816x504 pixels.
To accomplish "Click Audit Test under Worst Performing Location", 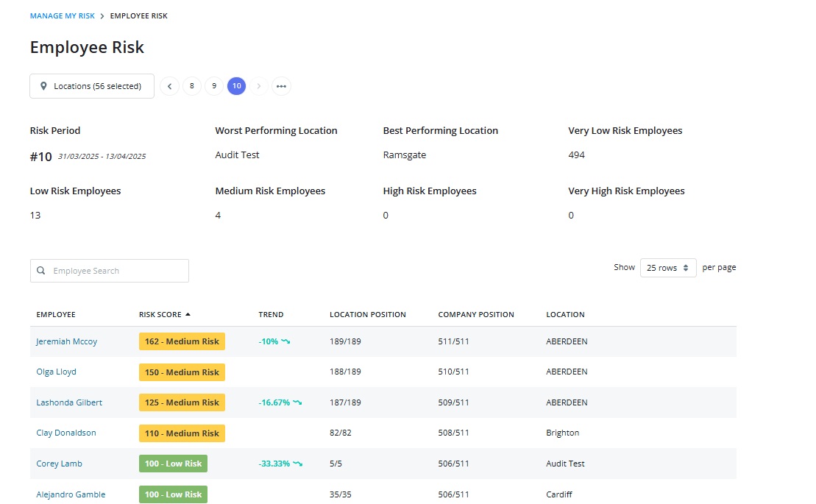I will [x=237, y=155].
